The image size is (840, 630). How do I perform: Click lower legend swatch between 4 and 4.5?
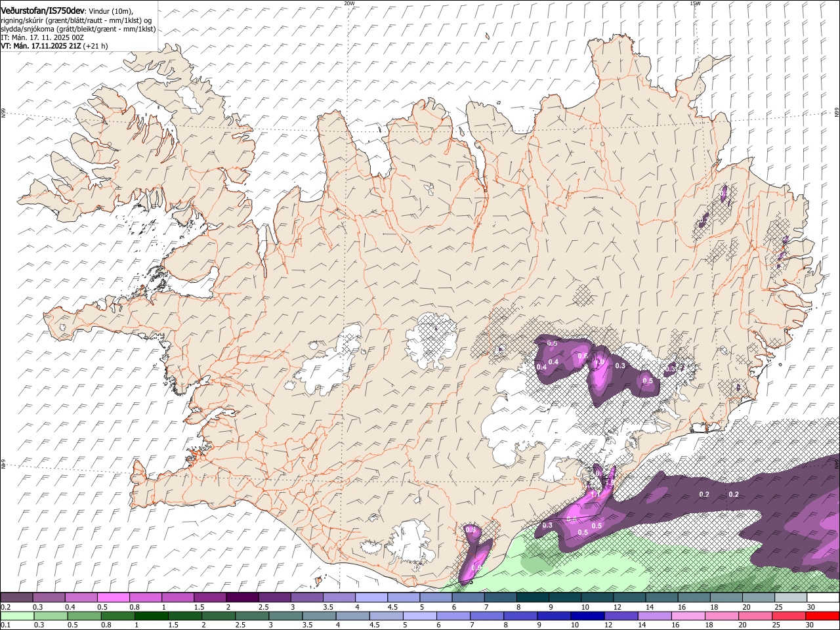coord(352,616)
